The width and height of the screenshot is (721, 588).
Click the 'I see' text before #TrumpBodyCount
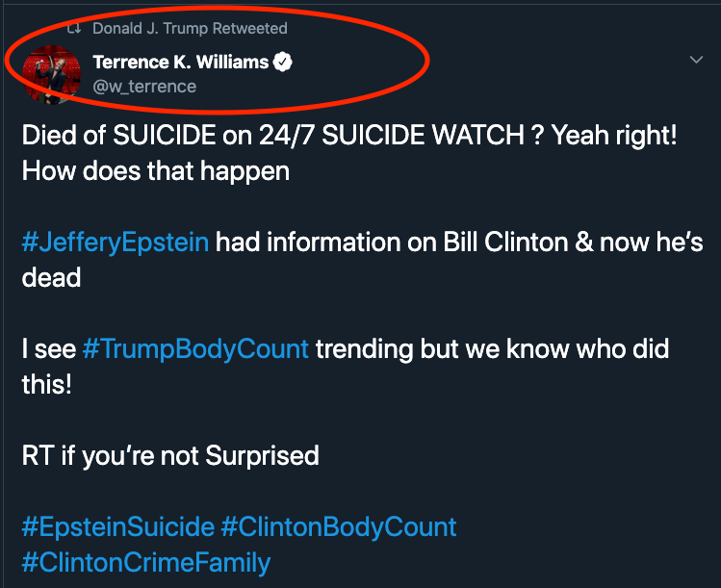(48, 348)
